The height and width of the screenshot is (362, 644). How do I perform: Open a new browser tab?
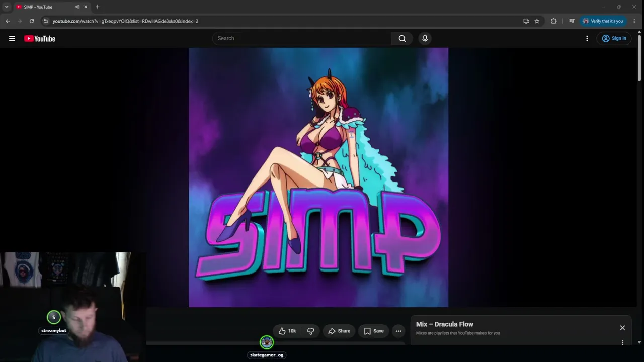click(98, 7)
